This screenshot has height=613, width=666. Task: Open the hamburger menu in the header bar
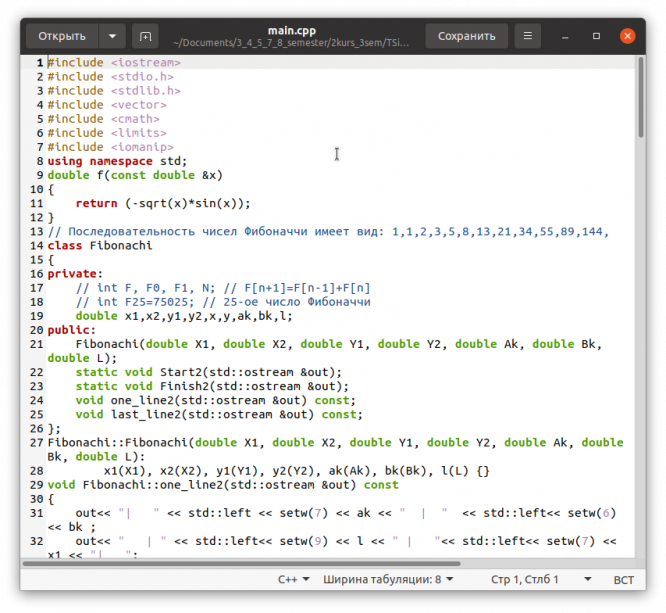527,36
